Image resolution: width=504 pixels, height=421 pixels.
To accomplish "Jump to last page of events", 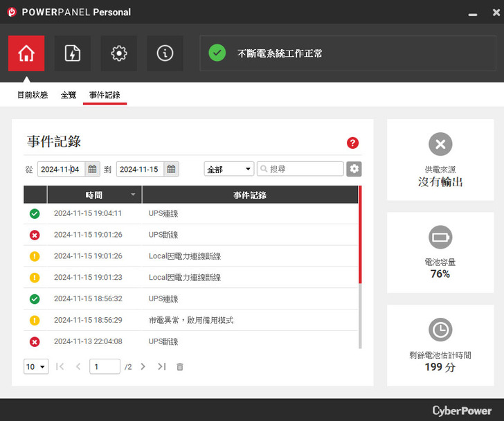I will tap(161, 366).
